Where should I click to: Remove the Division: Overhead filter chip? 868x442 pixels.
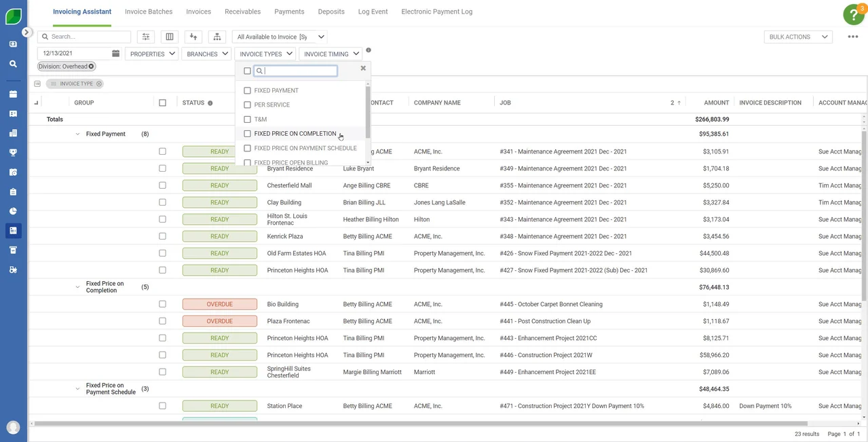(x=91, y=66)
